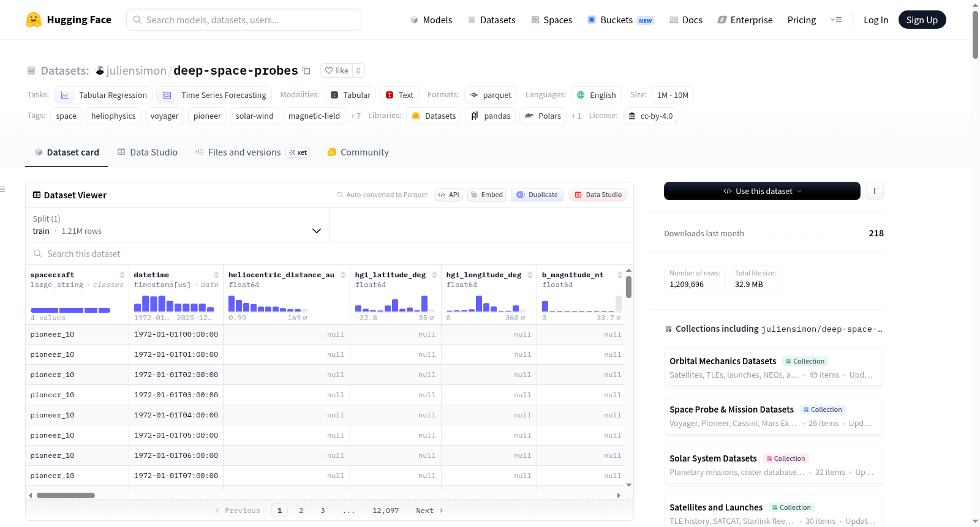The width and height of the screenshot is (980, 527).
Task: Click the juliensimon avatar icon
Action: [x=100, y=70]
